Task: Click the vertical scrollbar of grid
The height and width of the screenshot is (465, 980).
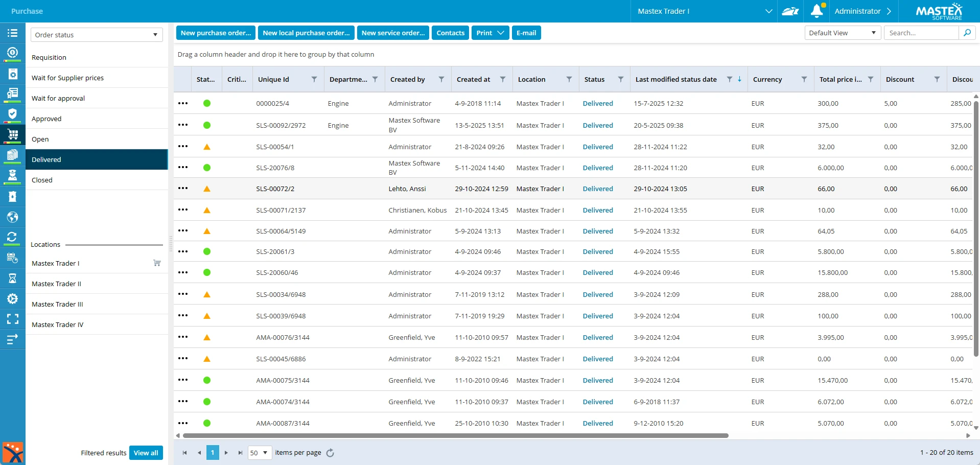Action: click(x=976, y=228)
